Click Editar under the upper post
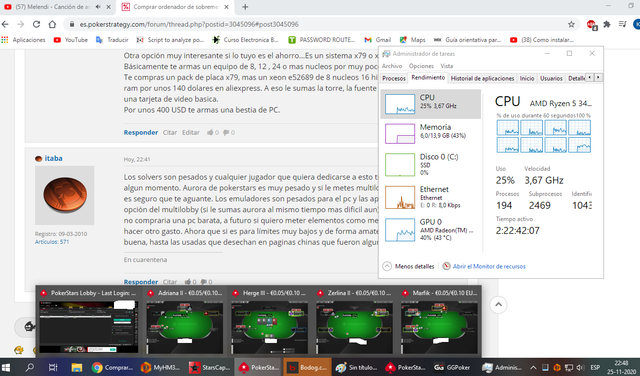The height and width of the screenshot is (376, 640). (191, 132)
